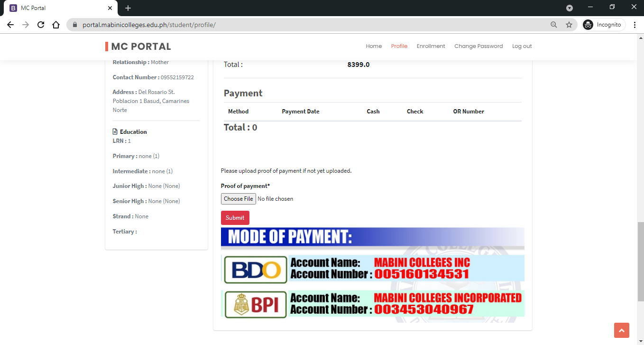644x345 pixels.
Task: Reload the page with refresh icon
Action: (41, 25)
